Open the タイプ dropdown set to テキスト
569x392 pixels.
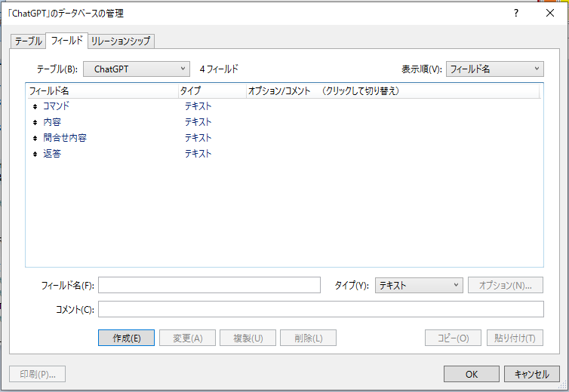pyautogui.click(x=418, y=285)
